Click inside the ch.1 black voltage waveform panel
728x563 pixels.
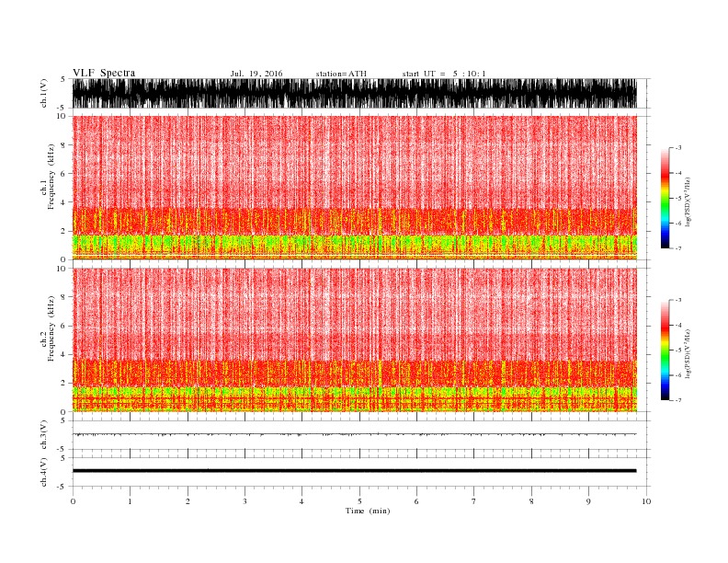pyautogui.click(x=354, y=93)
